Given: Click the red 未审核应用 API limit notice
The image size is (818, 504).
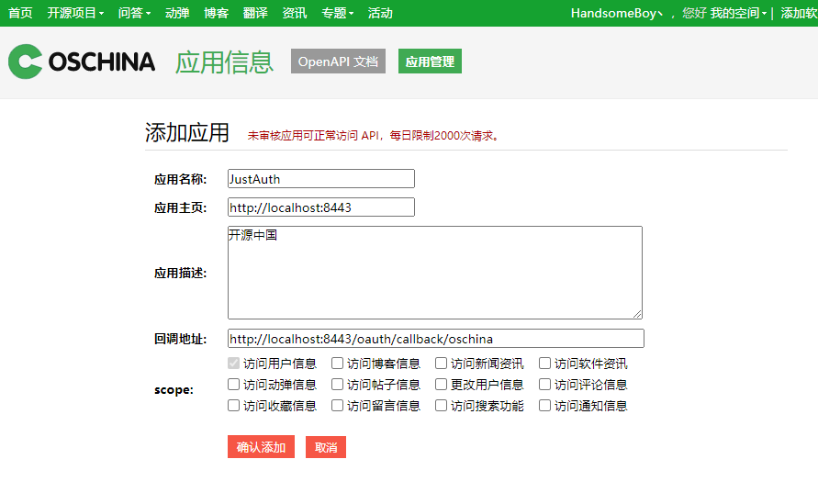Looking at the screenshot, I should [x=374, y=136].
